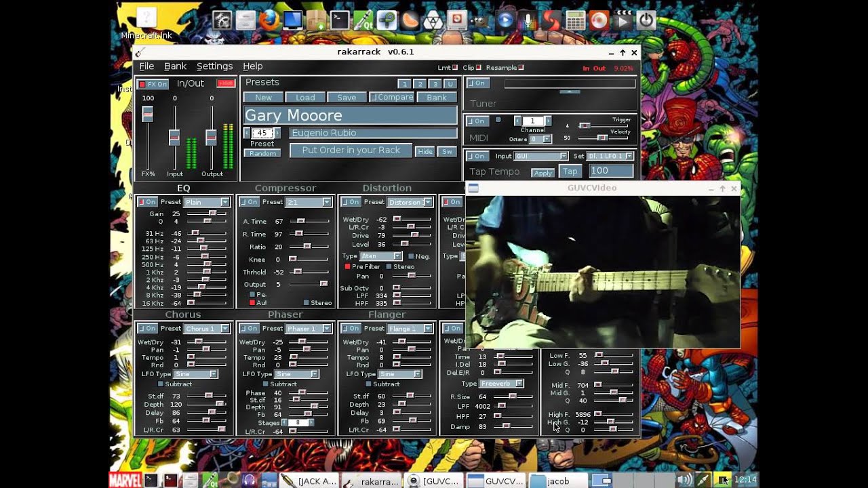Open the Compressor preset dropdown showing 2:1
868x488 pixels.
click(309, 202)
